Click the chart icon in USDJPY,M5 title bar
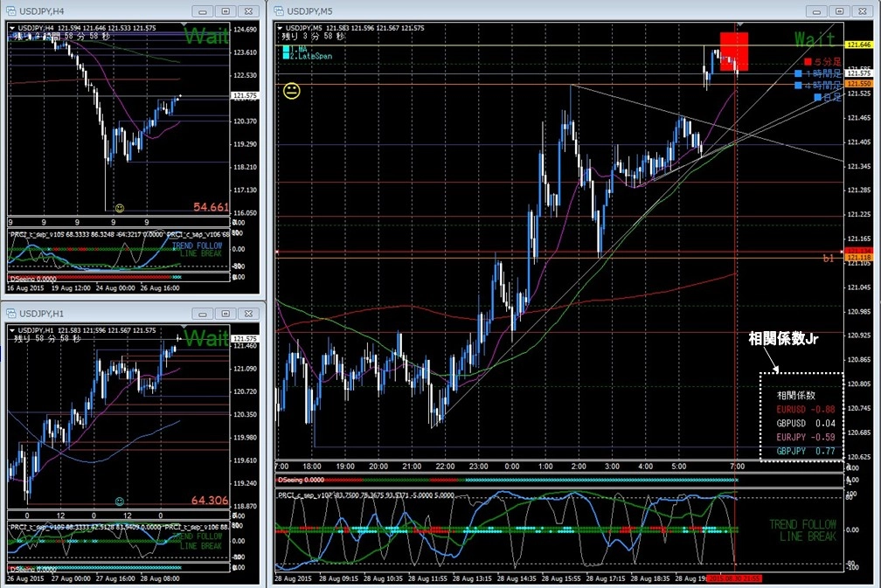 pos(279,11)
